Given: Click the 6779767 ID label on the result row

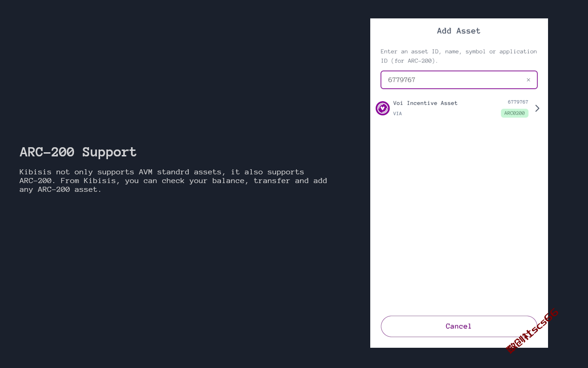Looking at the screenshot, I should tap(518, 102).
